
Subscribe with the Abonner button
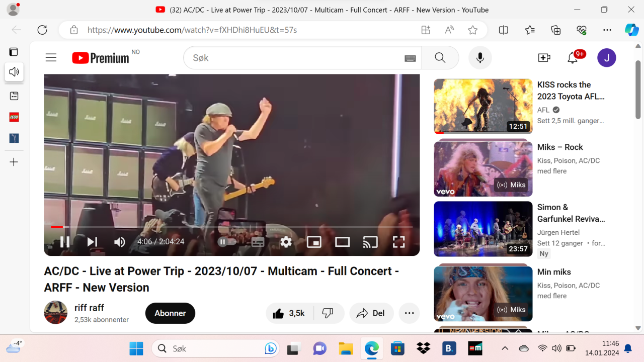(x=170, y=313)
